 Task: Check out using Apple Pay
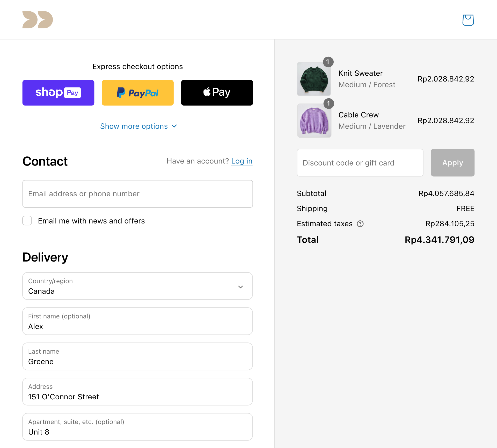(x=217, y=93)
